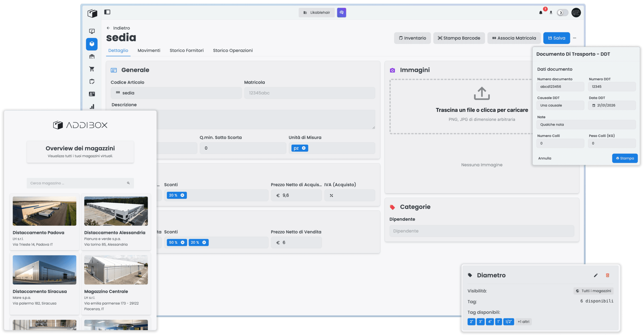Screen dimensions: 644x335
Task: Click the Salva button
Action: point(556,38)
